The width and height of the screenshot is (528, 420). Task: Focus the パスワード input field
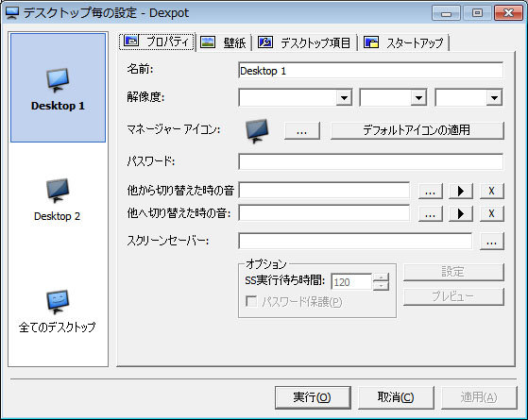pyautogui.click(x=371, y=161)
